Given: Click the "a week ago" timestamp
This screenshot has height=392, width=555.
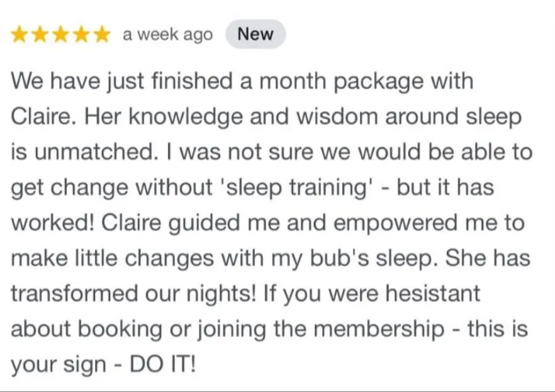Looking at the screenshot, I should point(167,35).
